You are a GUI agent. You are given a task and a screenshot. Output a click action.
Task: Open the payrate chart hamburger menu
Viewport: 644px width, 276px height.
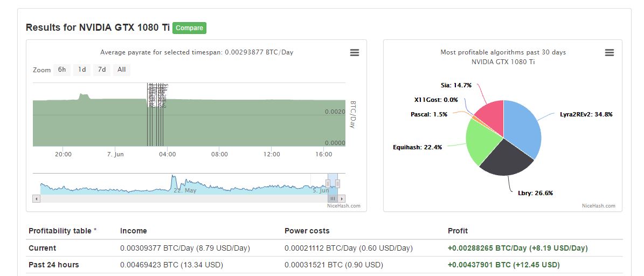(x=355, y=53)
